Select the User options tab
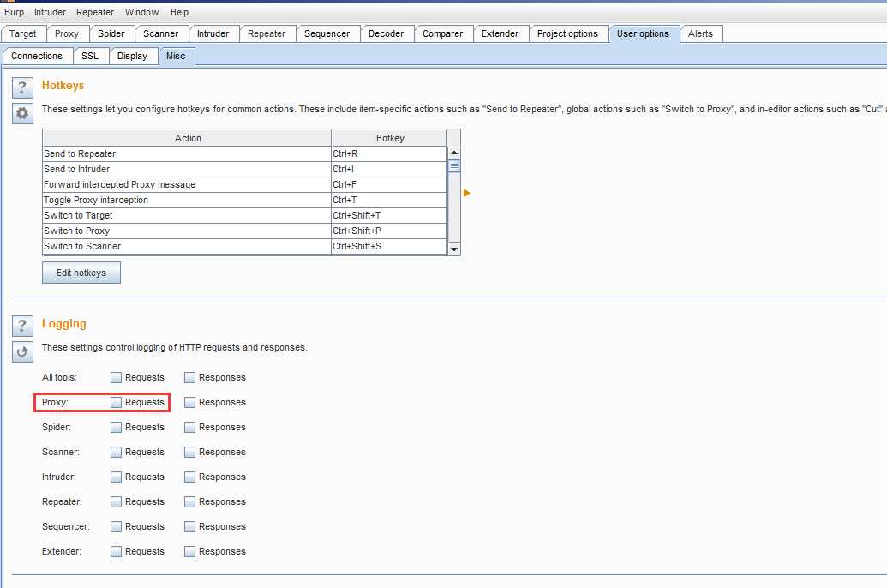The width and height of the screenshot is (887, 588). pos(644,34)
